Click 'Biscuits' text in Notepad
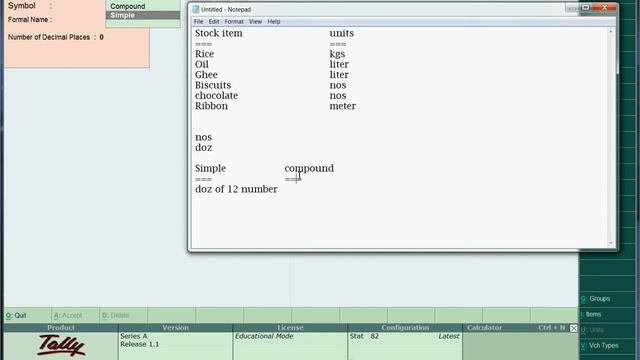 [x=213, y=85]
